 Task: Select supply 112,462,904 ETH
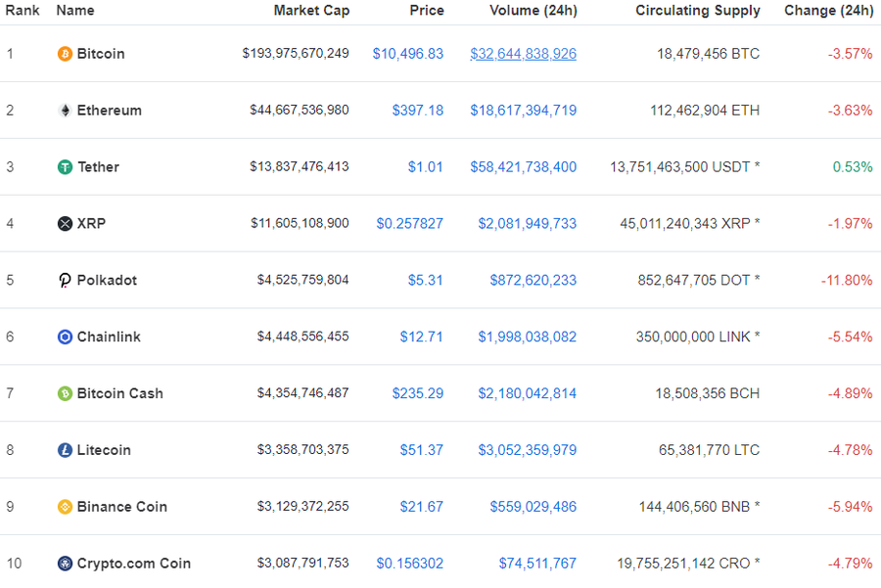click(705, 111)
